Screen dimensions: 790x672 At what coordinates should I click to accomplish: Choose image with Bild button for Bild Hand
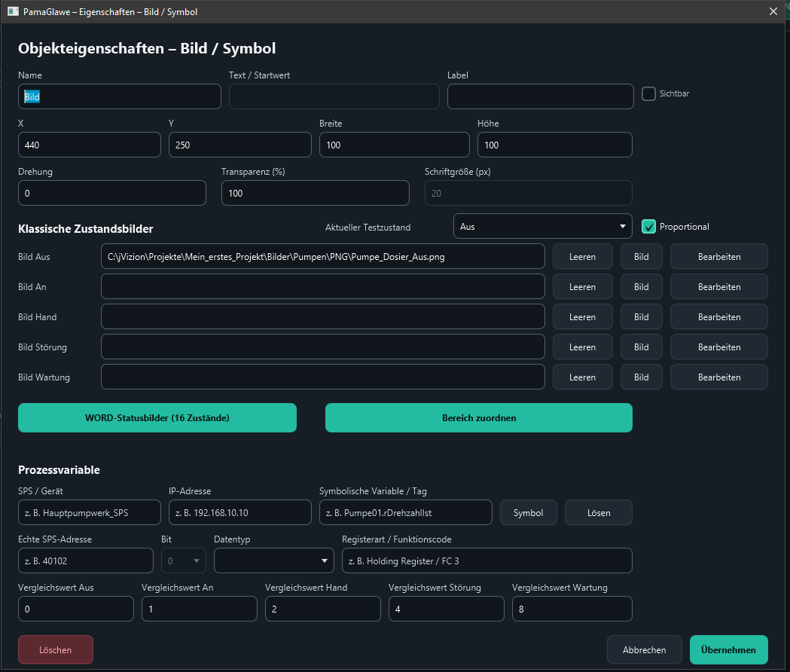[x=642, y=317]
